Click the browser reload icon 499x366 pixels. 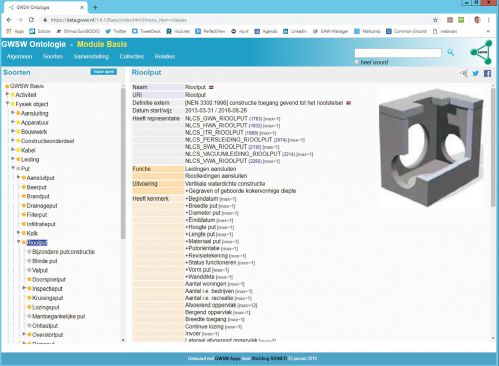coord(31,20)
